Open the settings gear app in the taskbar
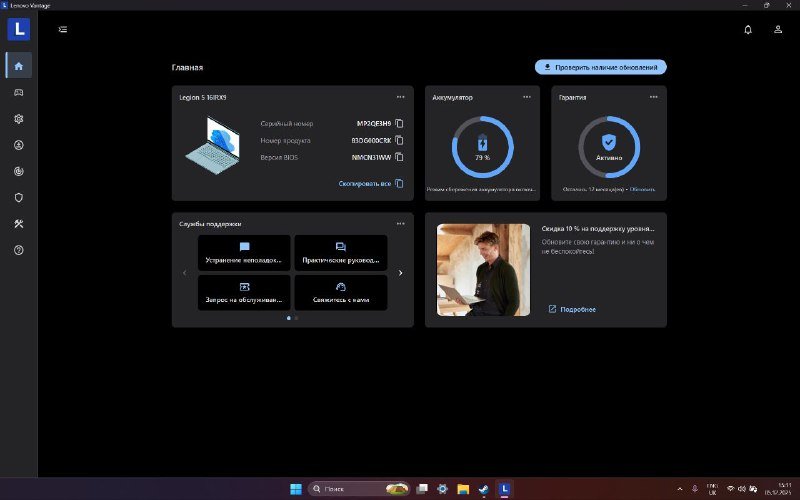Screen dimensions: 800x500 pos(442,489)
